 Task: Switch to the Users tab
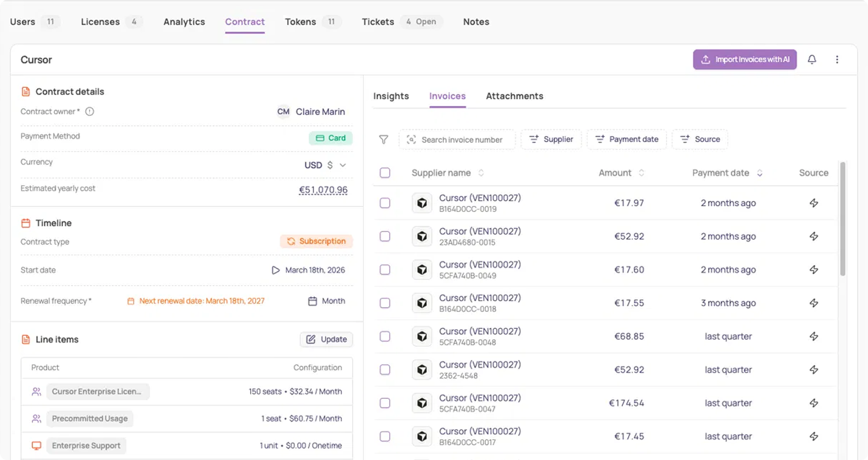point(35,22)
